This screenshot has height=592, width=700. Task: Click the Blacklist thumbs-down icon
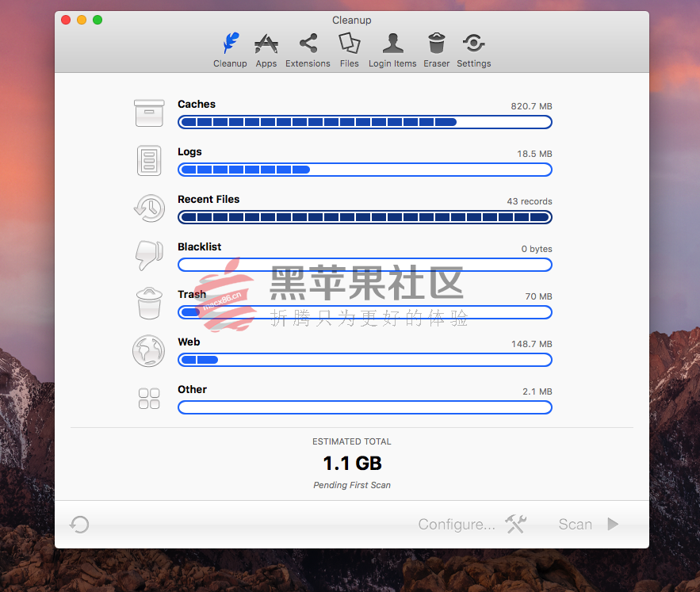pos(149,255)
